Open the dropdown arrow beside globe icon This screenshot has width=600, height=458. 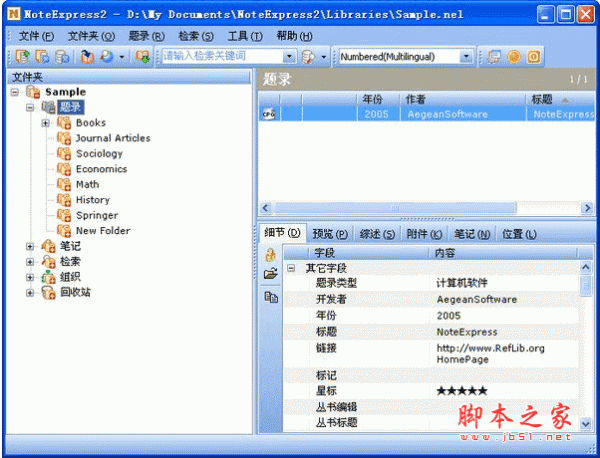pyautogui.click(x=122, y=57)
